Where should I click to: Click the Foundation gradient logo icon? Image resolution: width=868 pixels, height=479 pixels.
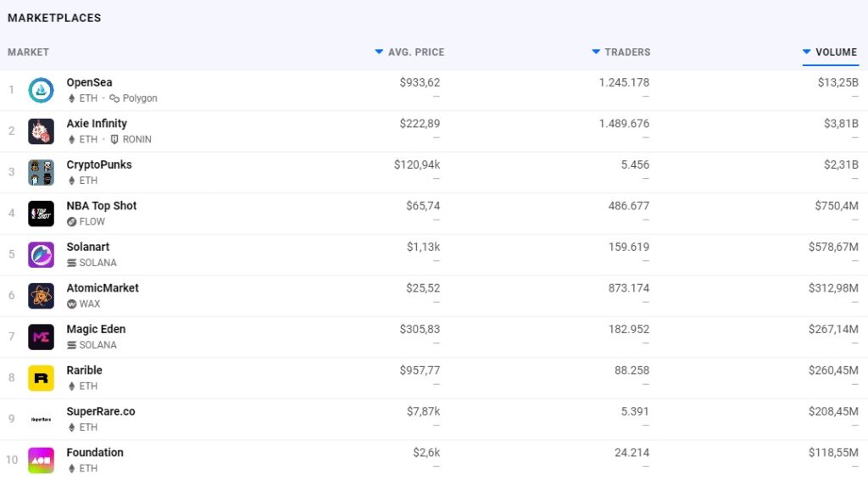point(41,460)
